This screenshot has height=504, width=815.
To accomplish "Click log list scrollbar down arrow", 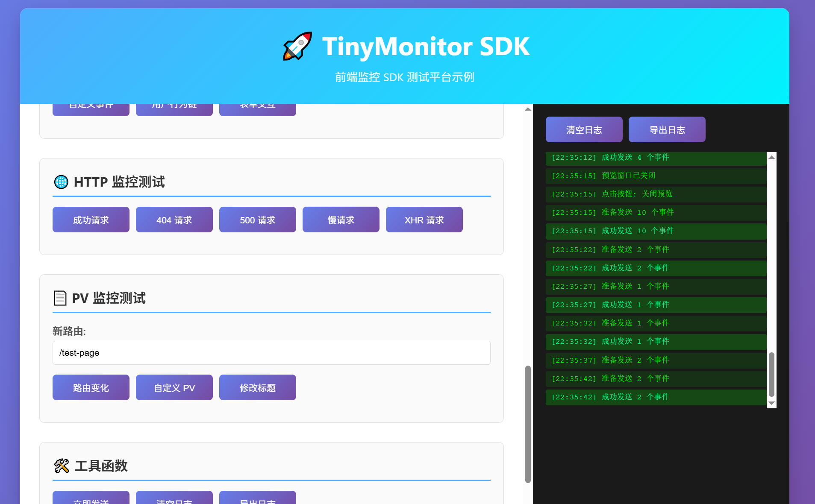I will [x=771, y=403].
